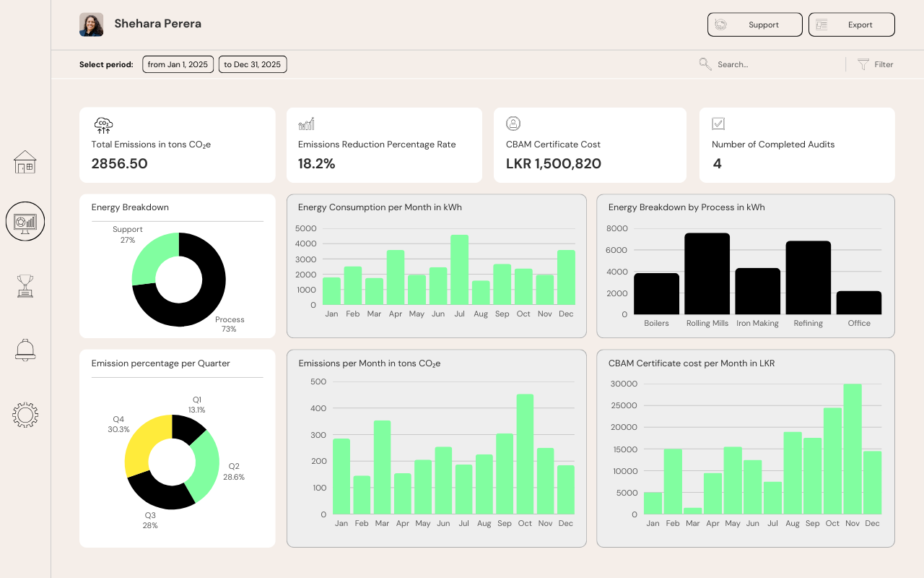Open the start date 'from Jan 1, 2025'

pos(178,64)
